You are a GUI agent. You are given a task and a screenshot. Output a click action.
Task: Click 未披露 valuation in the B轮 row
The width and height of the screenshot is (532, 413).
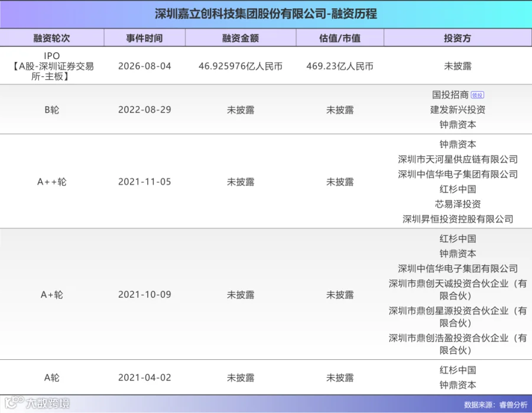(x=340, y=110)
